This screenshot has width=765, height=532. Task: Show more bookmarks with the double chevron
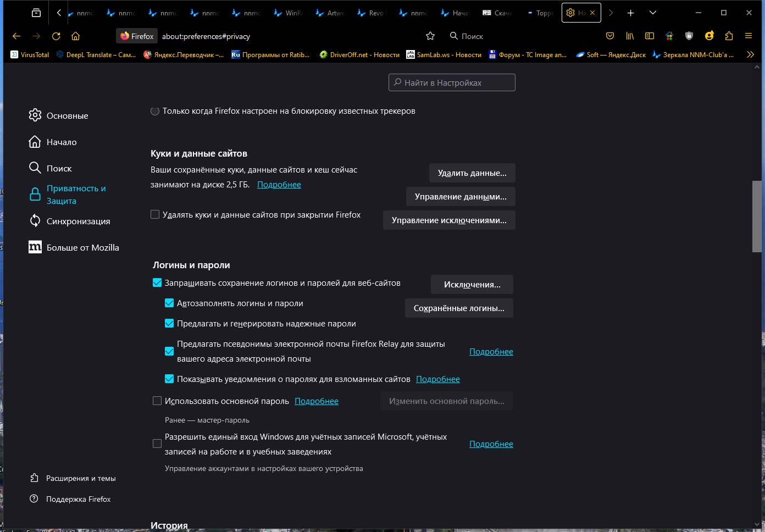point(750,54)
